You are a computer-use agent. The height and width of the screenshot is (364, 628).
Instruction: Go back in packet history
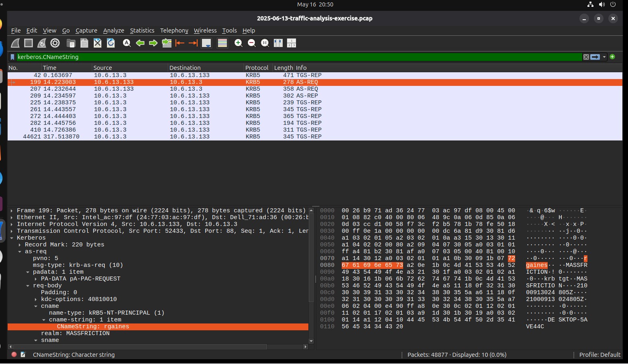pos(140,43)
